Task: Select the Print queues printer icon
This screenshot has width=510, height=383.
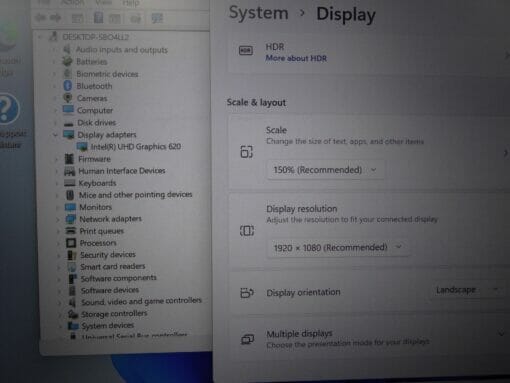Action: (70, 231)
